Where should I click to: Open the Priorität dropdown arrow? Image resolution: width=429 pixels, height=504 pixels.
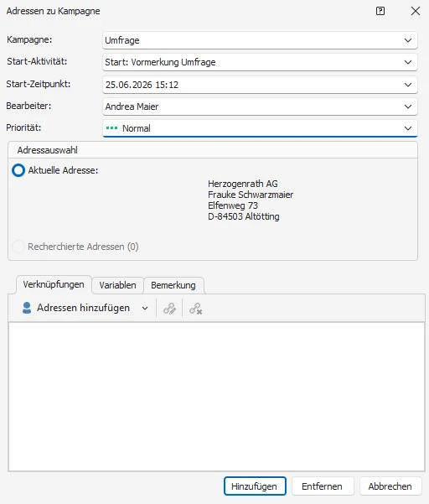(x=408, y=128)
